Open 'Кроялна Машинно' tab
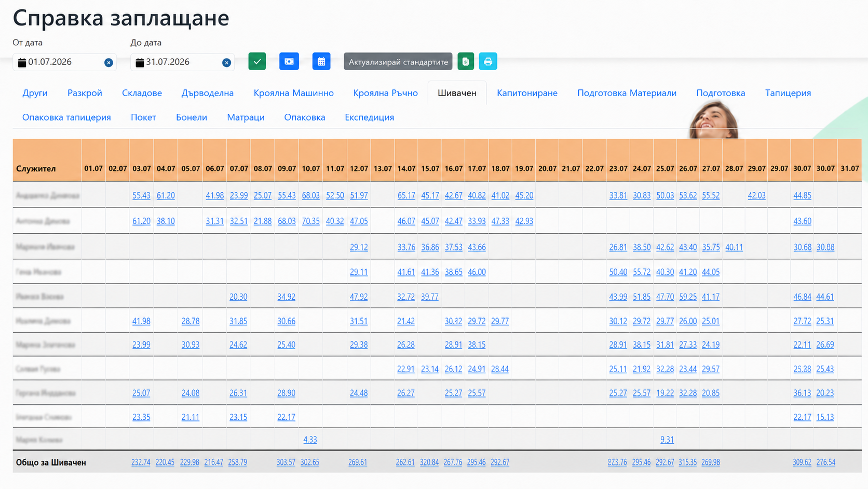The width and height of the screenshot is (868, 489). [x=294, y=93]
